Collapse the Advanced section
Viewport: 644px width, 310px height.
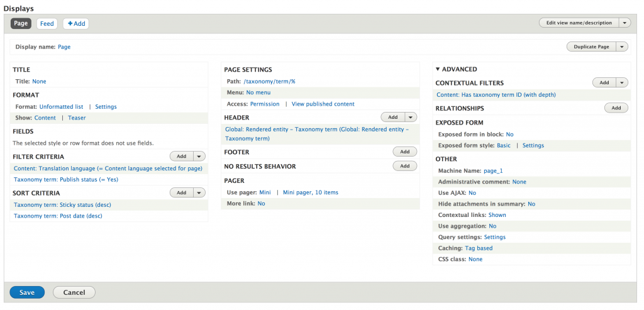456,69
